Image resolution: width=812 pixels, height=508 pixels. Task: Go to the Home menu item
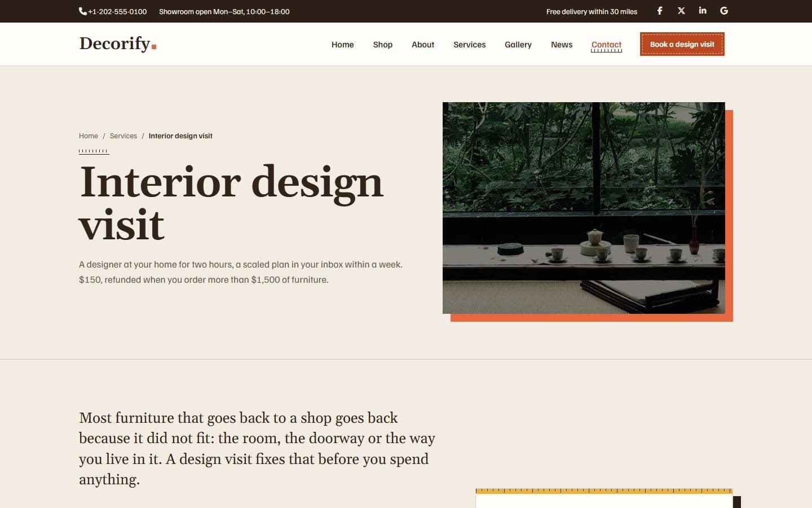pos(343,45)
